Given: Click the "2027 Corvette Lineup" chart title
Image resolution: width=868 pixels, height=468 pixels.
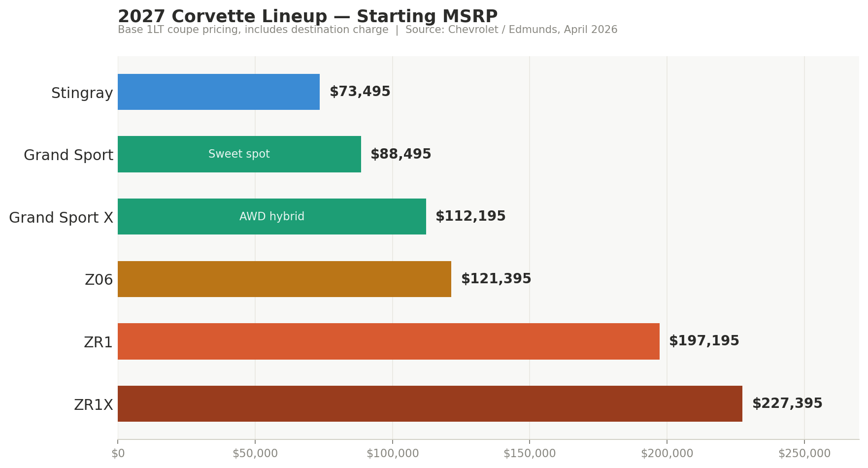Looking at the screenshot, I should (307, 17).
